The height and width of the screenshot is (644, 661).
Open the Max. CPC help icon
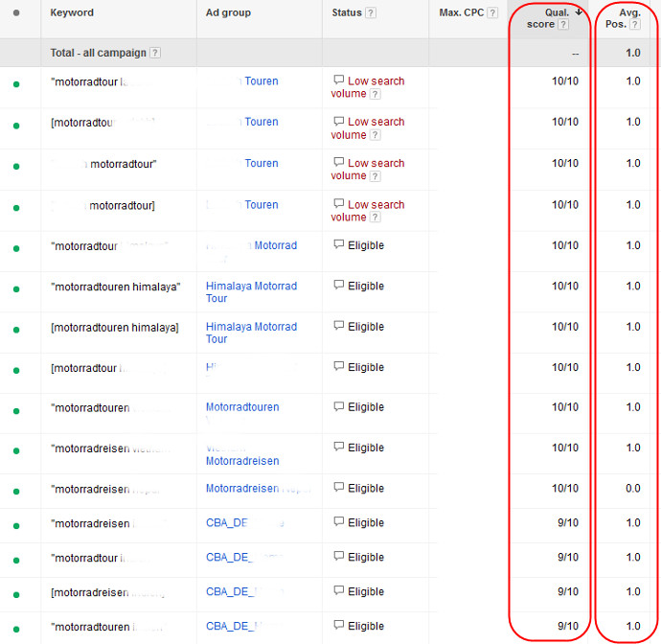[x=492, y=13]
